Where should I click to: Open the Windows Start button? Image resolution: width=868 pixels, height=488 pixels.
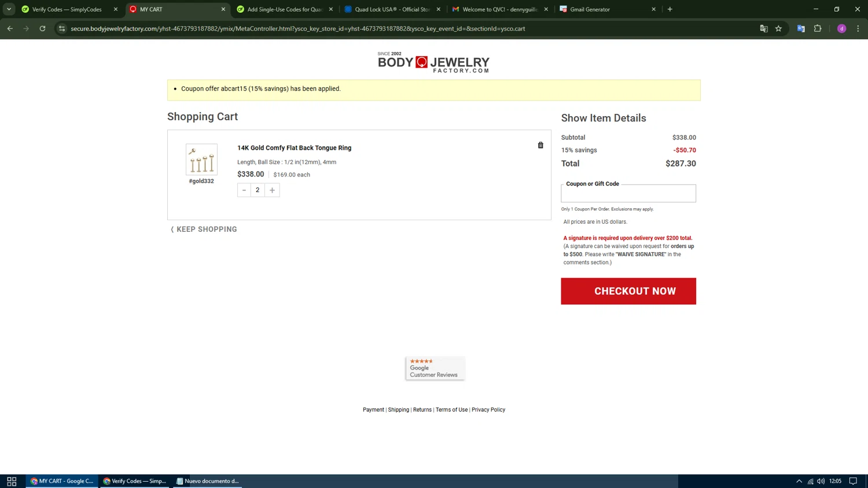click(12, 481)
